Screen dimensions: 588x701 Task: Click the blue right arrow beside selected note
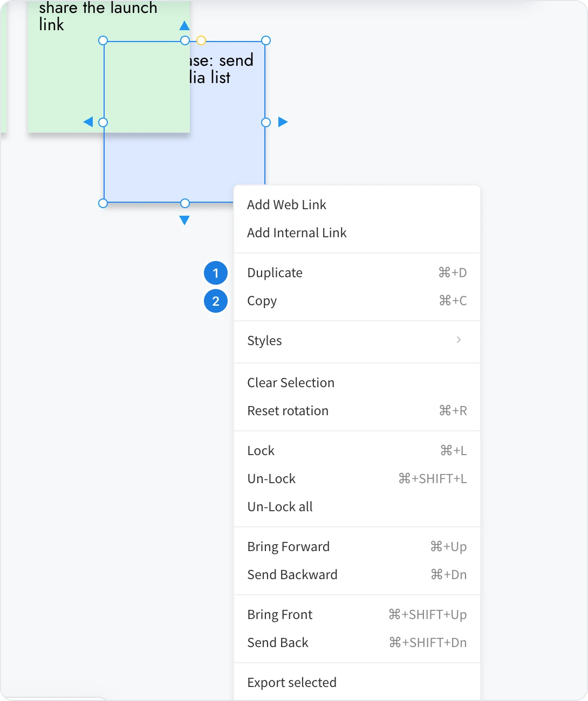tap(283, 122)
